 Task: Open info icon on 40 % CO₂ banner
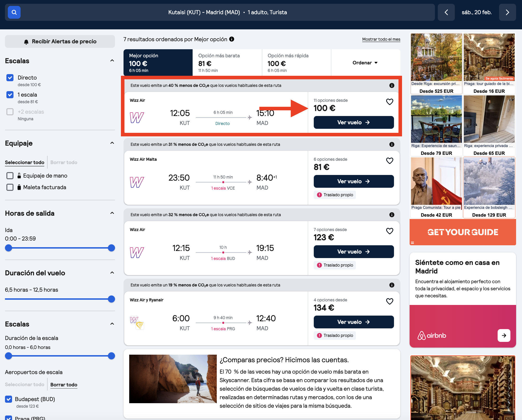click(391, 85)
